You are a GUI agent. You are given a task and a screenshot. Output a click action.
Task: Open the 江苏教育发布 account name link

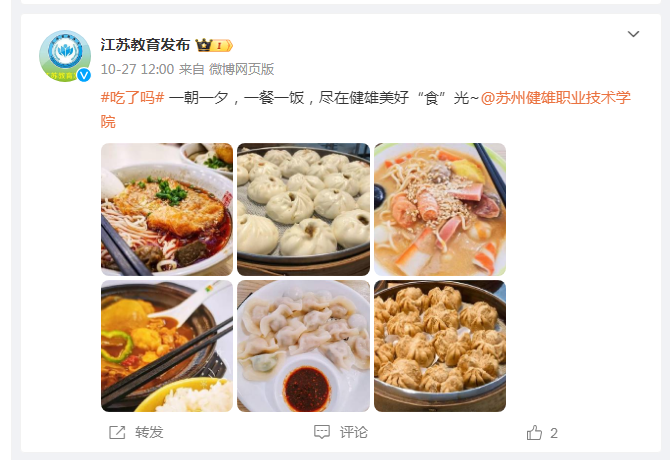[x=145, y=45]
